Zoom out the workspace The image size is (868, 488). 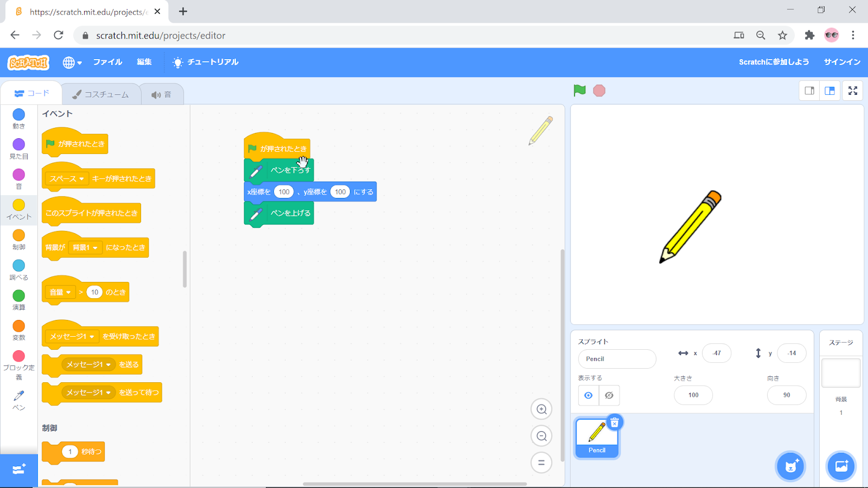[541, 436]
